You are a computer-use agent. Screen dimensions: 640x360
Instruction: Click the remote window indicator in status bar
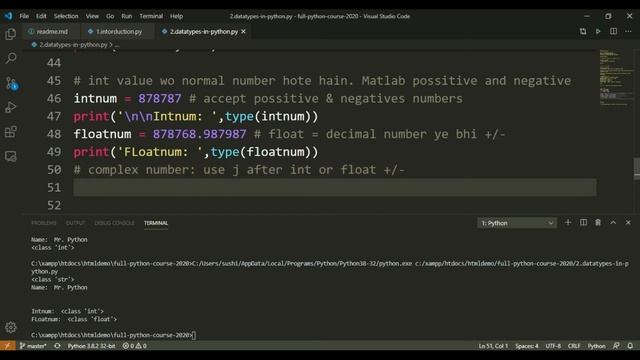point(8,346)
